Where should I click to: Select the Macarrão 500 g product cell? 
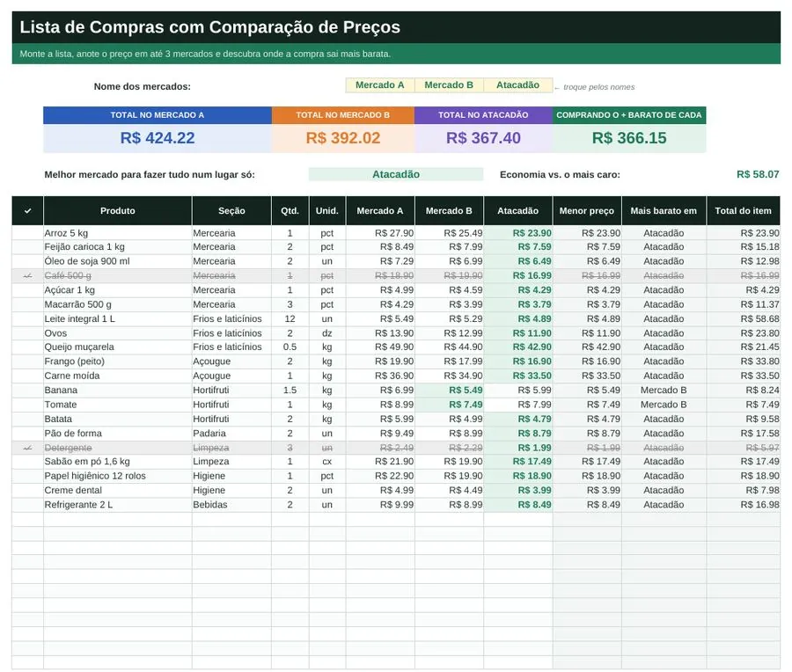coord(118,304)
